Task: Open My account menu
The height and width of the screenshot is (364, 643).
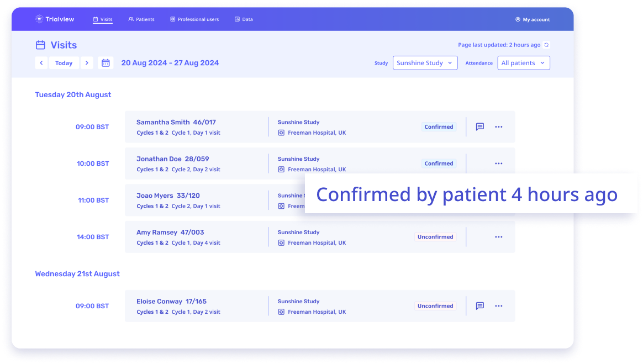Action: pos(533,20)
